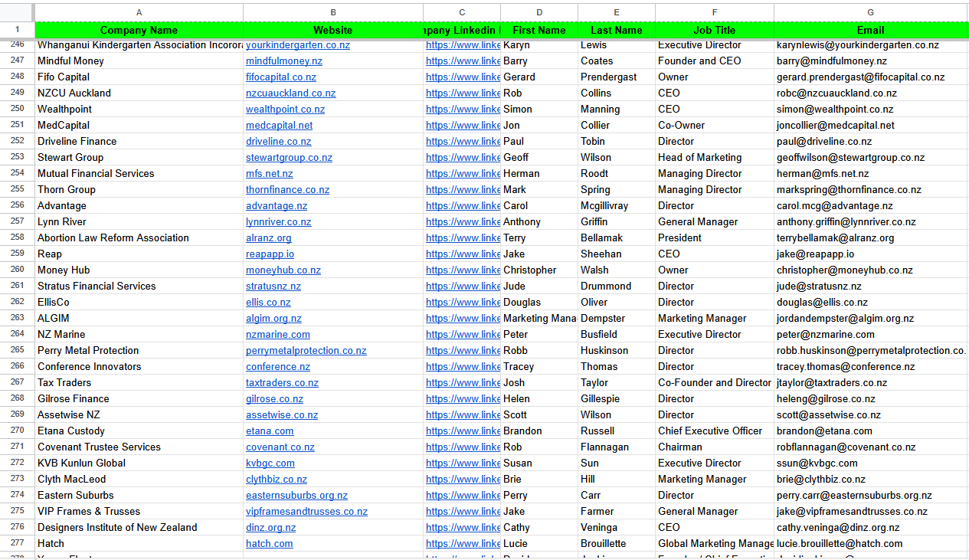This screenshot has width=969, height=560.
Task: Open the LinkedIn link in the Etana Custody row
Action: (463, 431)
